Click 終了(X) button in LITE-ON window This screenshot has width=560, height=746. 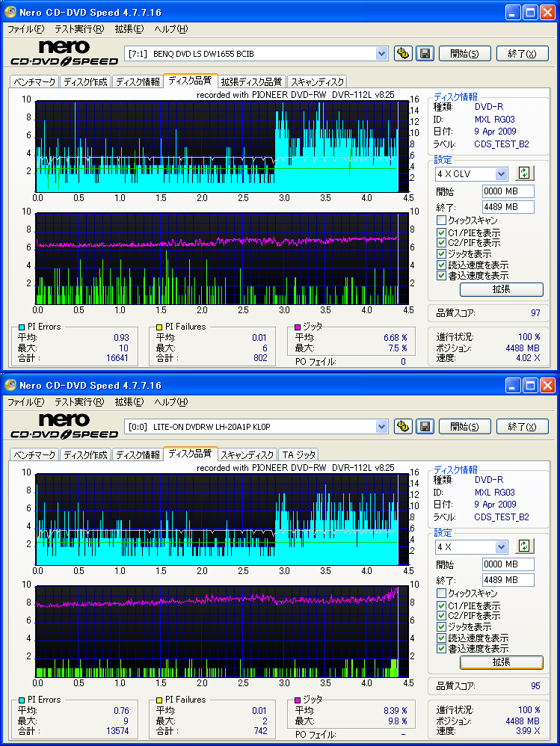point(523,426)
